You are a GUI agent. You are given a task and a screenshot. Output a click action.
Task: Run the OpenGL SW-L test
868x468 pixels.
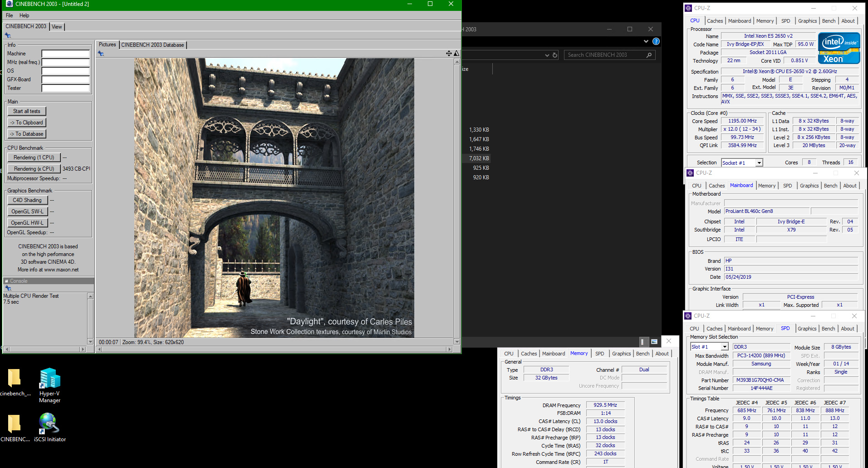(27, 212)
